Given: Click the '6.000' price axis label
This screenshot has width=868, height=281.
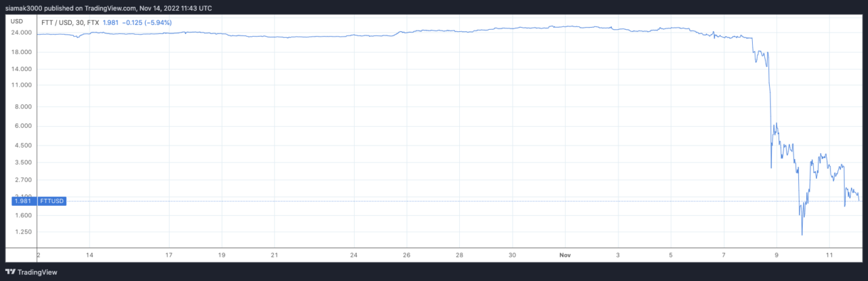Looking at the screenshot, I should click(x=23, y=127).
